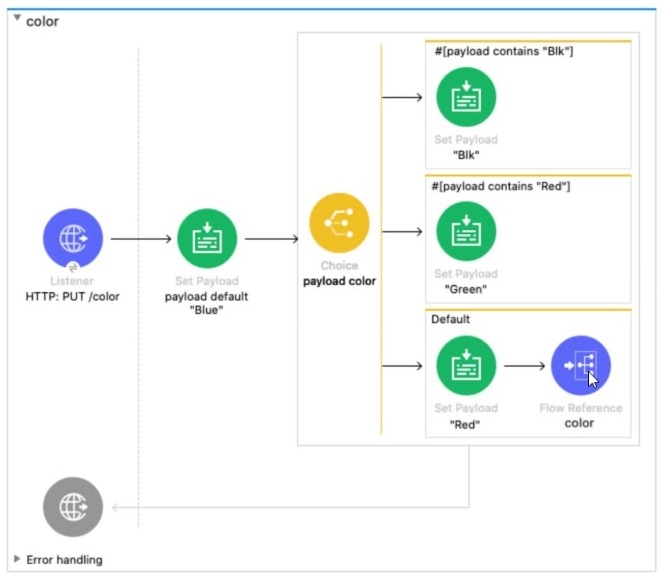Screen dimensions: 662x577
Task: Click the "payload color" Choice label
Action: pos(339,281)
